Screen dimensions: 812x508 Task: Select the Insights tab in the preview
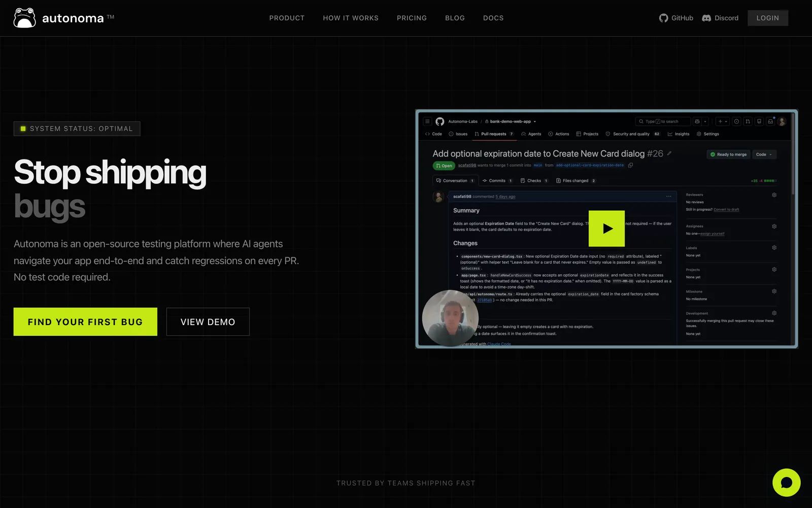point(678,134)
